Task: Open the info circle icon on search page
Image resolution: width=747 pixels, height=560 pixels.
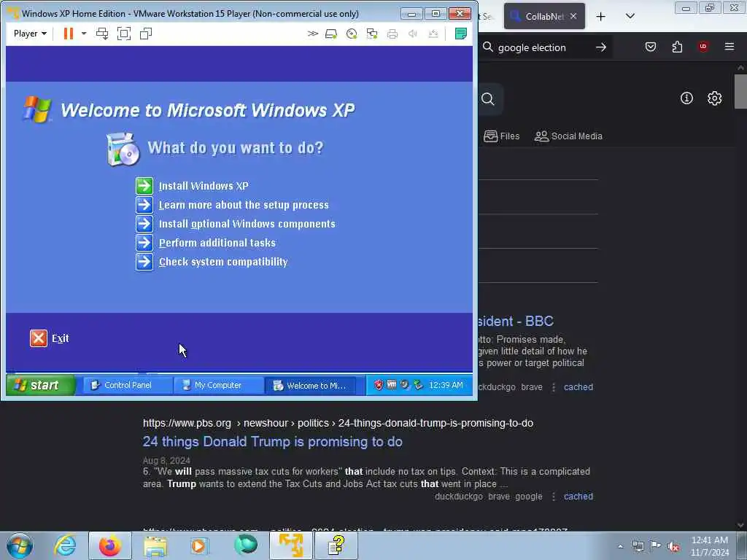Action: [686, 98]
